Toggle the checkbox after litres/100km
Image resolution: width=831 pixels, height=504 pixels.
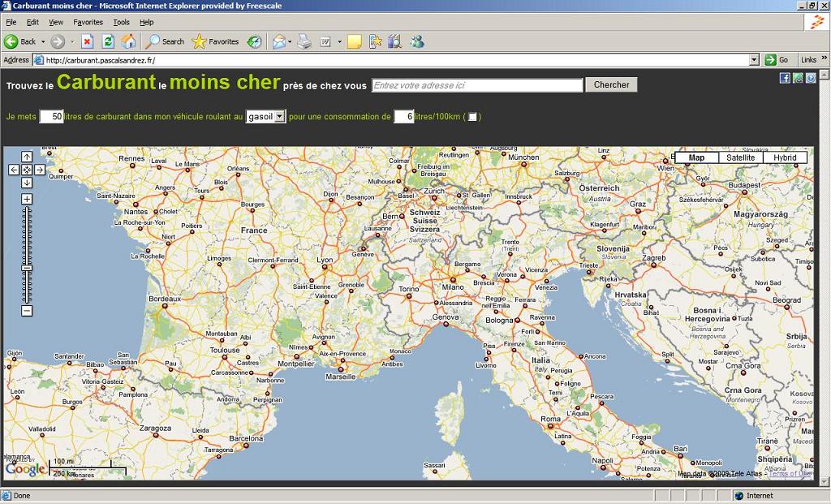click(472, 117)
